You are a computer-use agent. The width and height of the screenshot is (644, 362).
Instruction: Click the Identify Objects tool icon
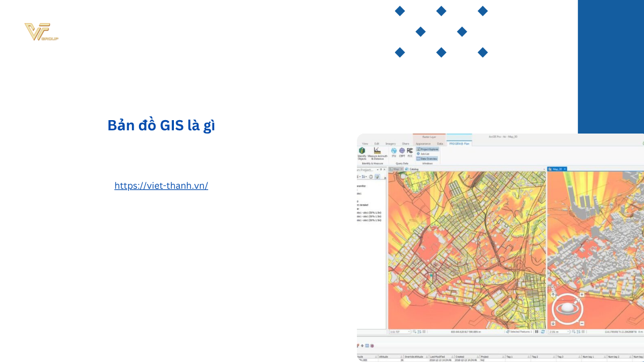(362, 151)
